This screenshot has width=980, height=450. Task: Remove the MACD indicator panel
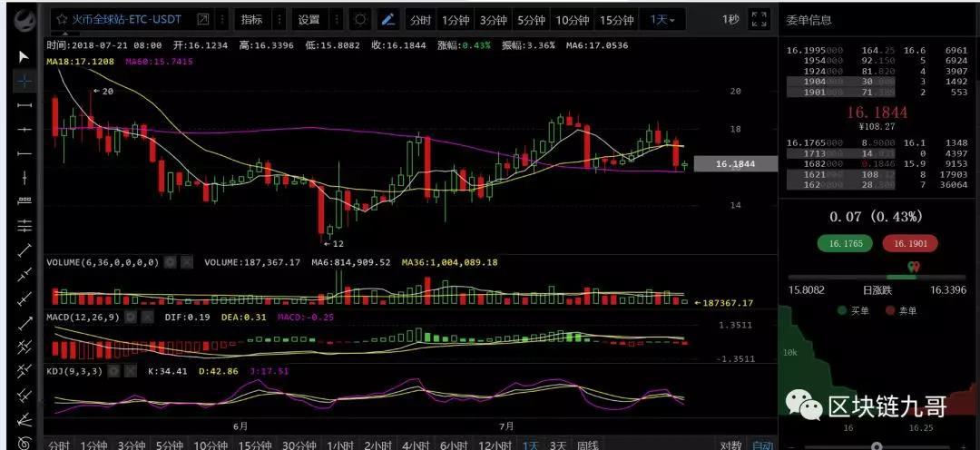tap(147, 317)
